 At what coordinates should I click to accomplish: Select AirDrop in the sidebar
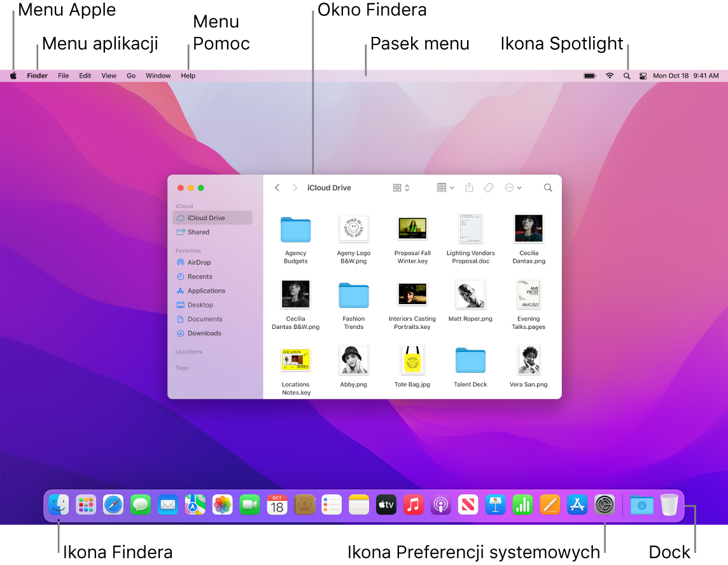tap(199, 262)
